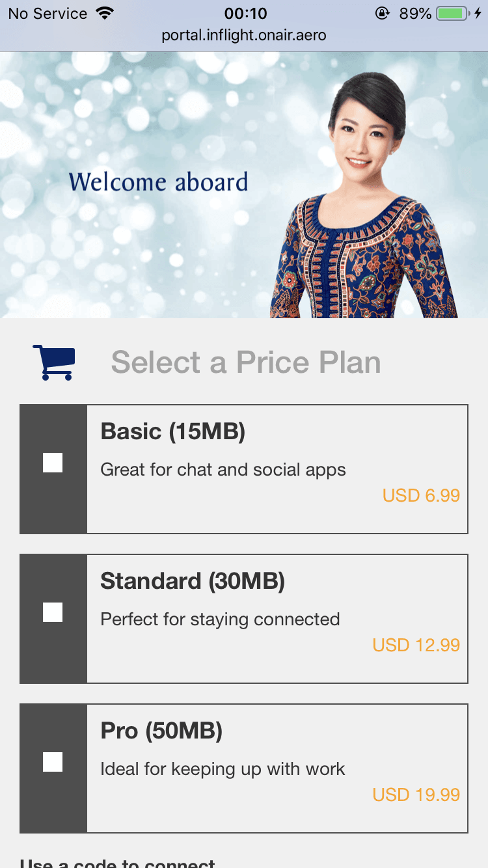Screen dimensions: 488x868
Task: Click the USD 6.99 price
Action: point(421,496)
